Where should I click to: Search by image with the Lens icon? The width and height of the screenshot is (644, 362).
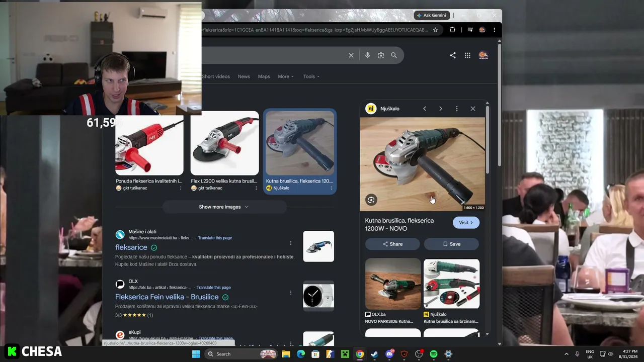pos(381,55)
